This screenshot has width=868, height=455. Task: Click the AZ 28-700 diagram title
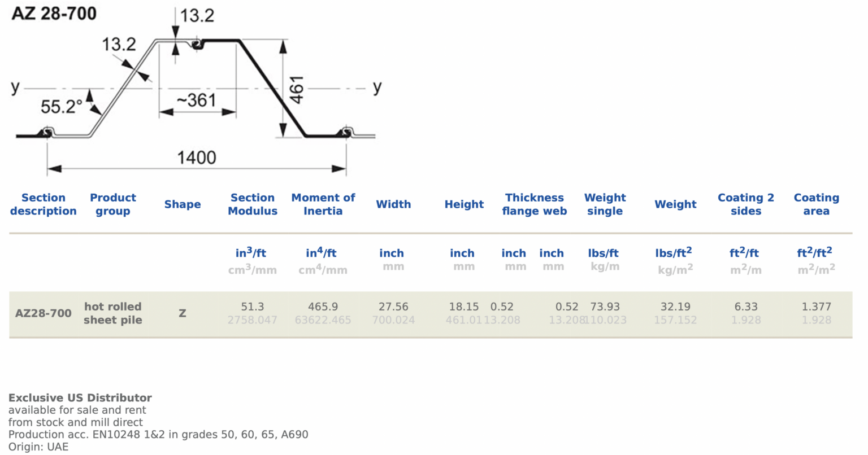[54, 13]
